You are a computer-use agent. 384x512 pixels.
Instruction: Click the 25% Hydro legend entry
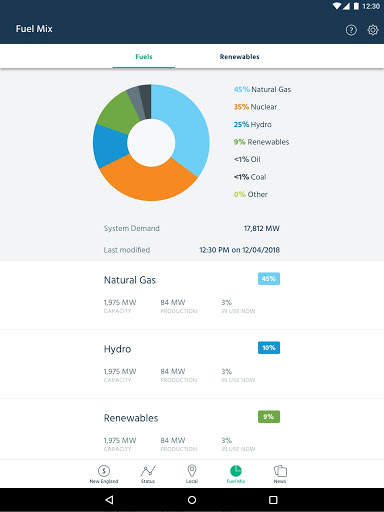pos(253,124)
